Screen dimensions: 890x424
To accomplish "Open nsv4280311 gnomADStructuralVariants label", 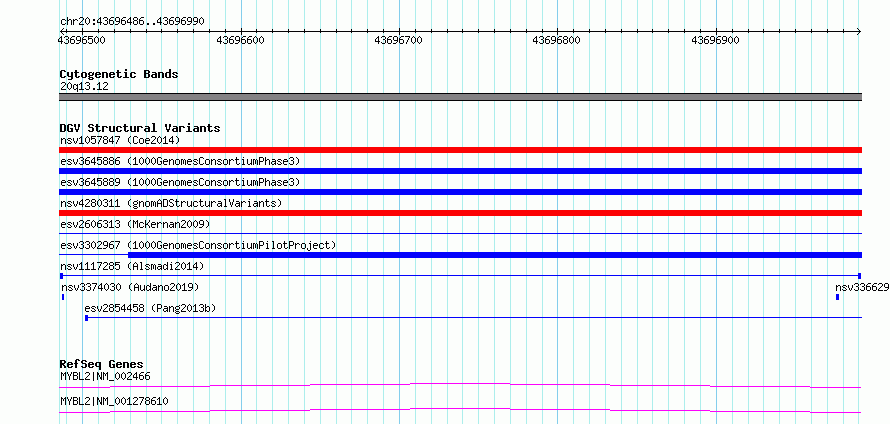I will (x=171, y=203).
